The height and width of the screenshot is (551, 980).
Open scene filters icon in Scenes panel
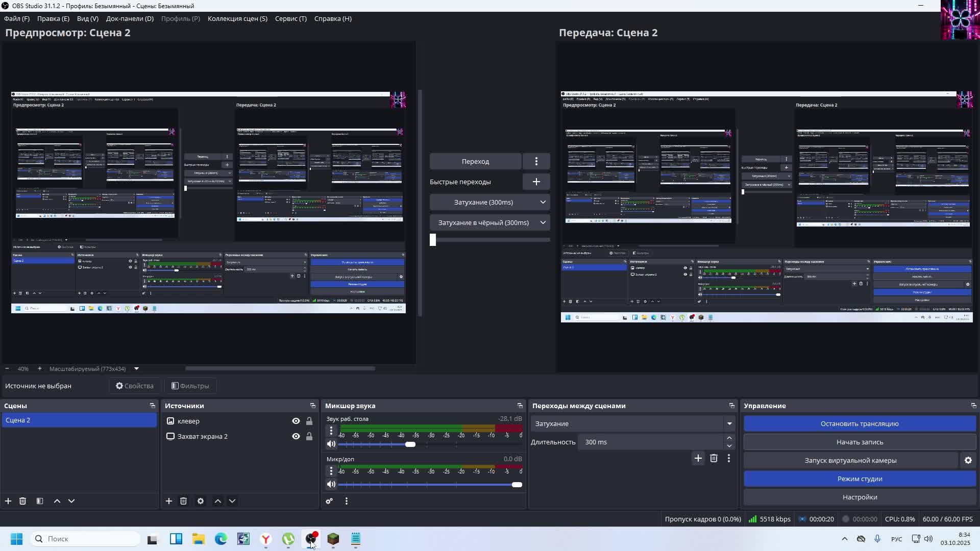pyautogui.click(x=40, y=501)
